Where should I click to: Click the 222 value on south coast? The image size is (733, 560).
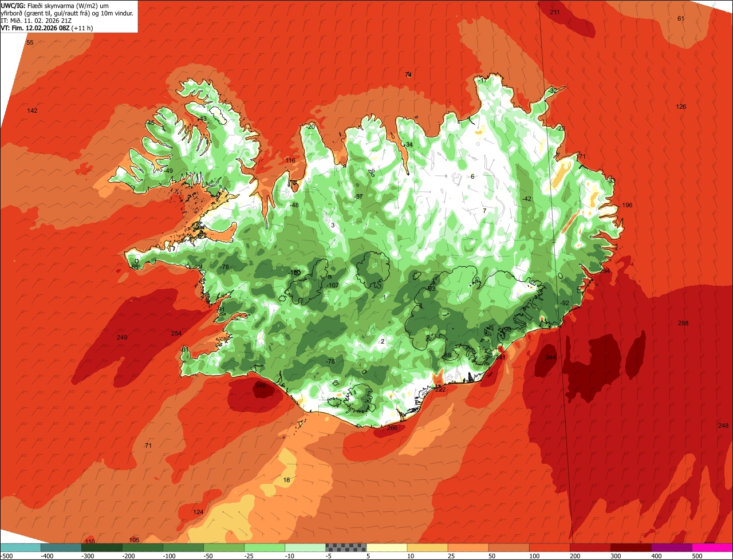coord(440,389)
